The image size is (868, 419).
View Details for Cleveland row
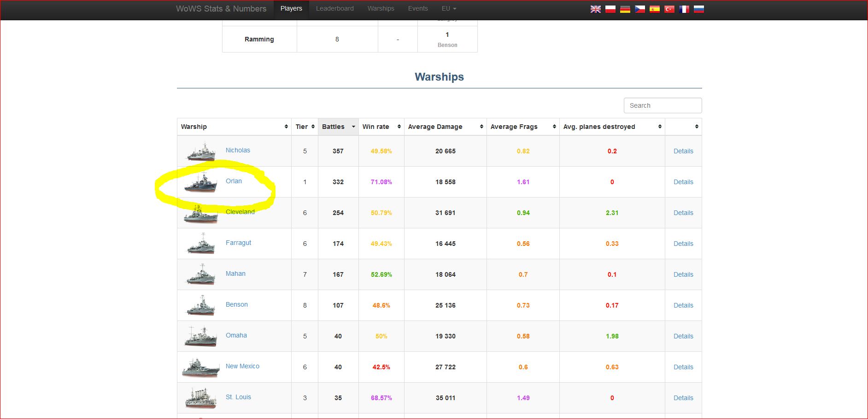coord(683,213)
